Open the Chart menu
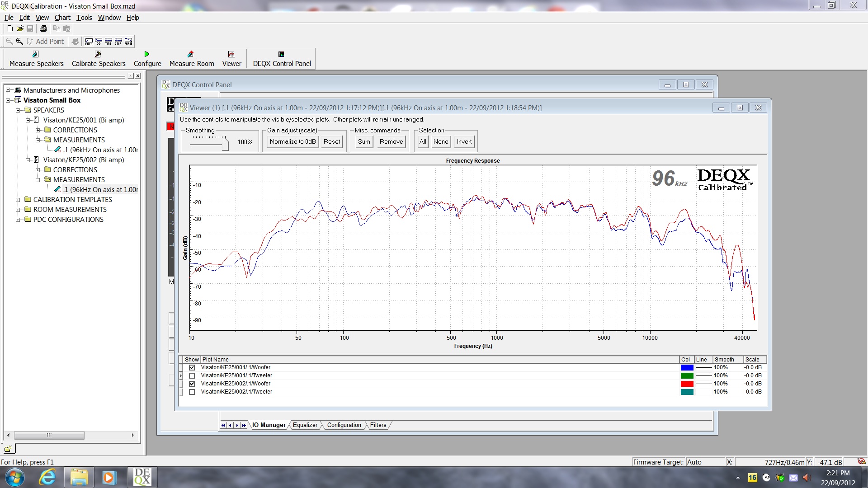868x488 pixels. click(x=62, y=18)
